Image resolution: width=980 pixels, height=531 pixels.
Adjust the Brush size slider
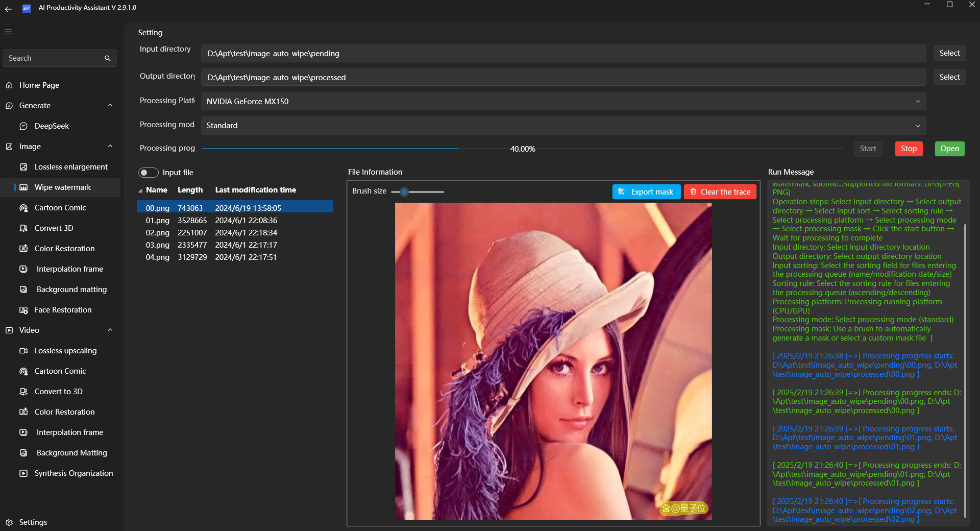[x=418, y=192]
